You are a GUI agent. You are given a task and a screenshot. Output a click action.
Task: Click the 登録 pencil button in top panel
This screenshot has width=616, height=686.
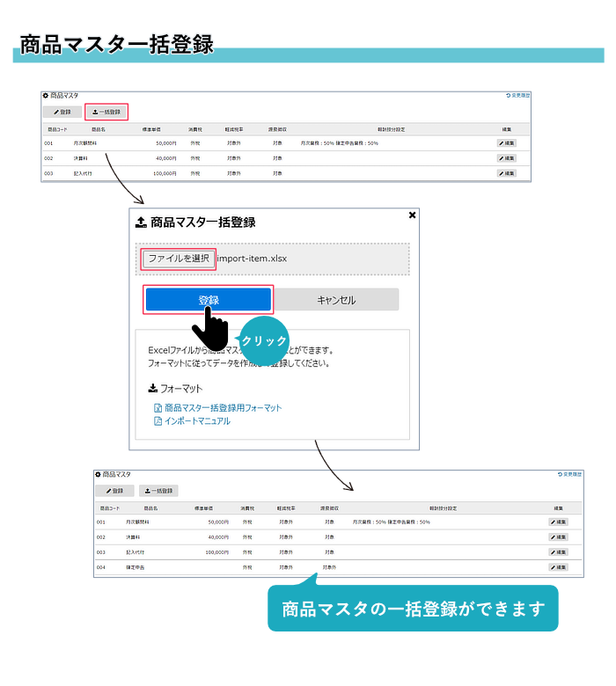pos(62,113)
